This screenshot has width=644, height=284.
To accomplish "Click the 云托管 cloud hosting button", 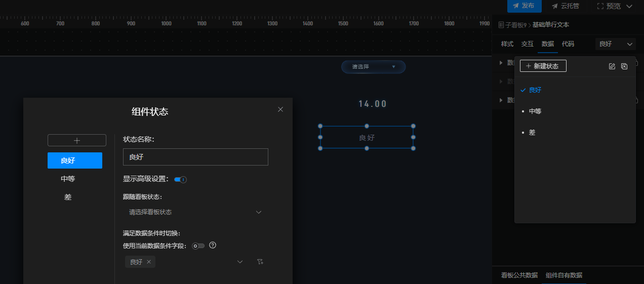I will point(565,6).
